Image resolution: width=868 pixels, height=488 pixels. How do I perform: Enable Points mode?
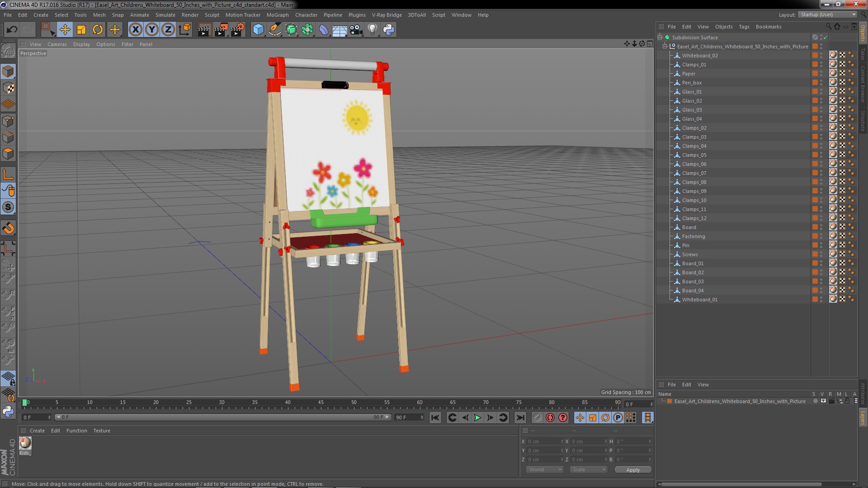coord(8,121)
